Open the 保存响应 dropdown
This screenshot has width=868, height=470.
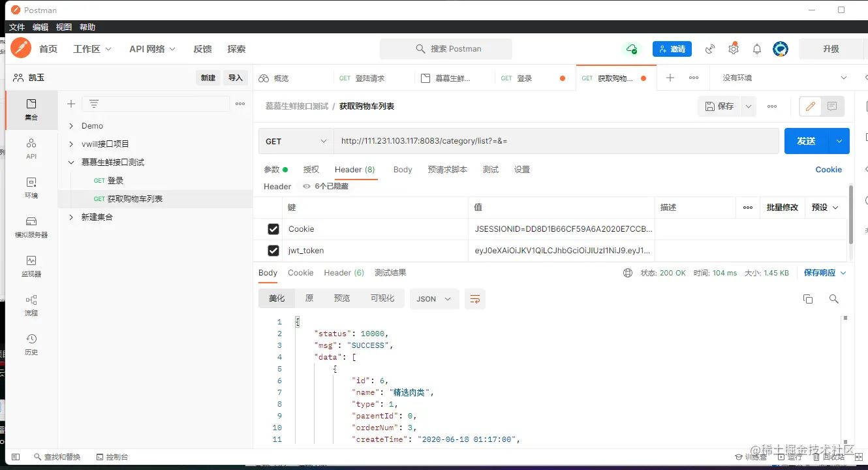[825, 273]
